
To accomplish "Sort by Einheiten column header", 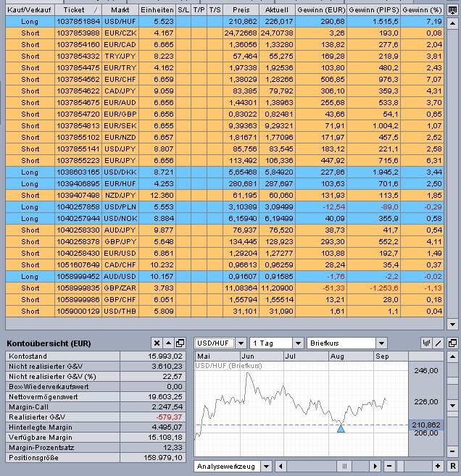I will (x=157, y=10).
